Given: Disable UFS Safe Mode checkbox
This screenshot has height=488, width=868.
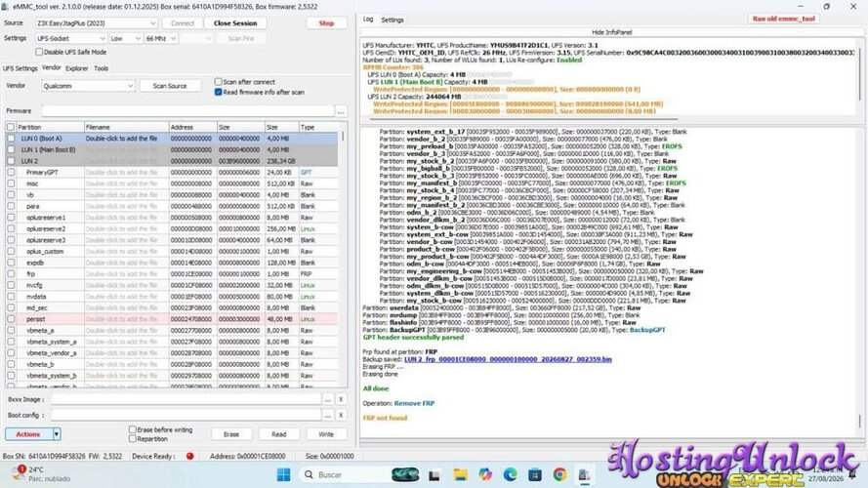Looking at the screenshot, I should (39, 52).
